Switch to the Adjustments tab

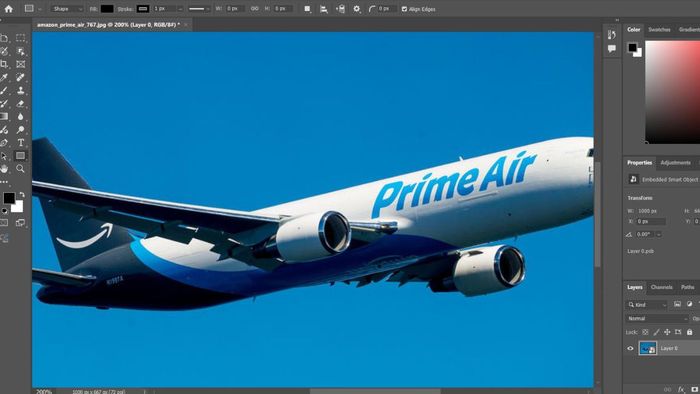click(675, 163)
